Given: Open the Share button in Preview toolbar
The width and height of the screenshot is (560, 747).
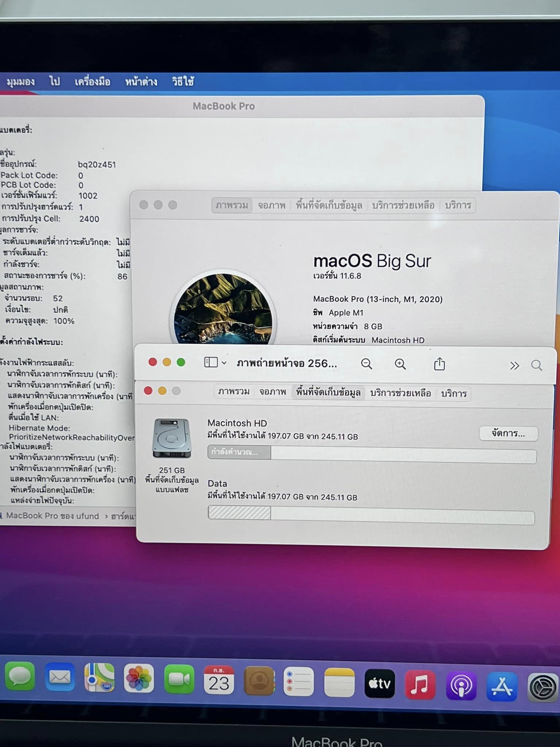Looking at the screenshot, I should point(439,364).
